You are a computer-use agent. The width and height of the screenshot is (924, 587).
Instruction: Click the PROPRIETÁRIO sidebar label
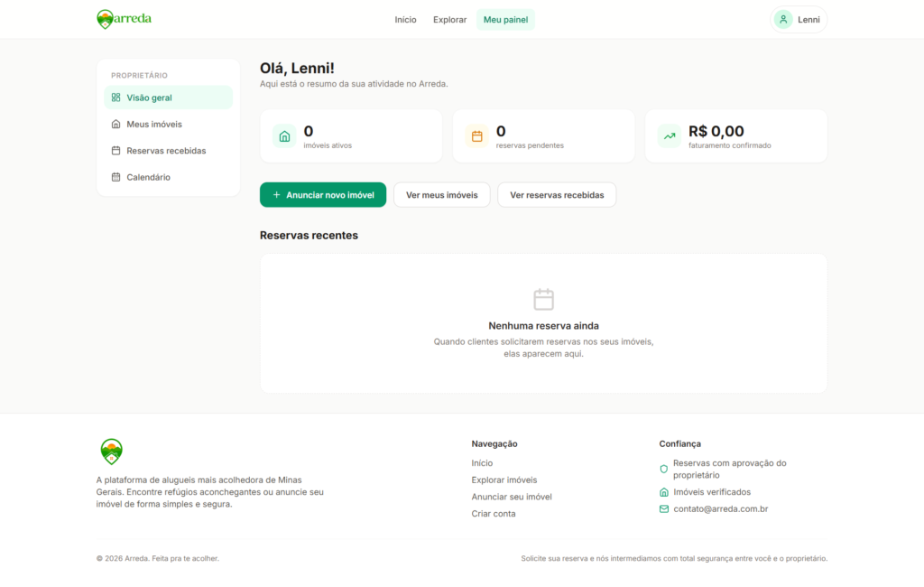point(139,76)
